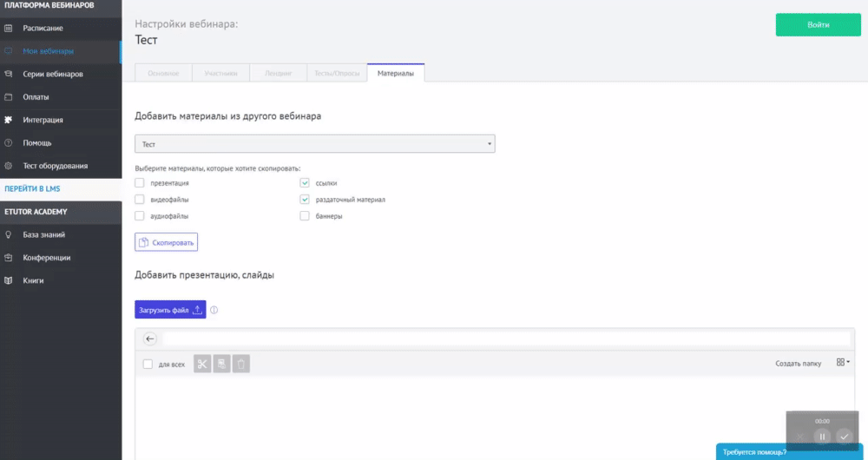This screenshot has width=868, height=460.
Task: Click the Создать папку link
Action: pos(798,364)
